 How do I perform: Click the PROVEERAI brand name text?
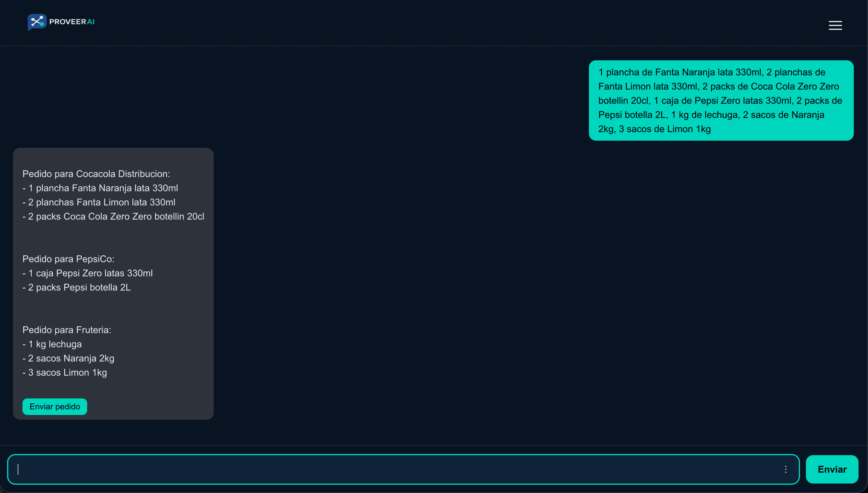72,22
